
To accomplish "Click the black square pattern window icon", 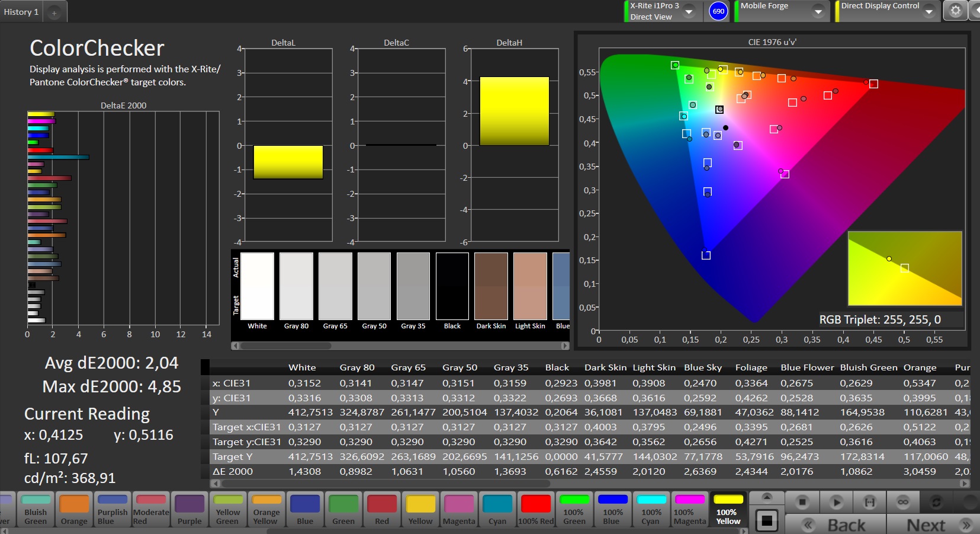I will coord(766,520).
